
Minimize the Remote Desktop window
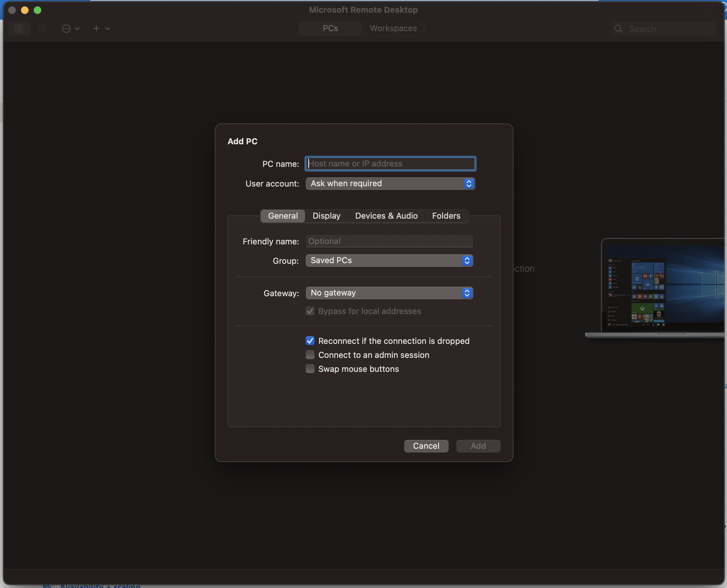click(x=25, y=10)
